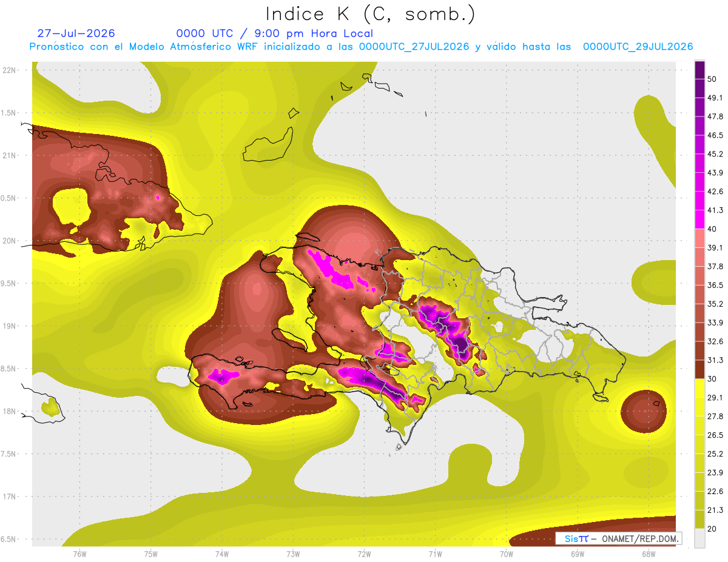Click the legend value "29.1"

[715, 398]
